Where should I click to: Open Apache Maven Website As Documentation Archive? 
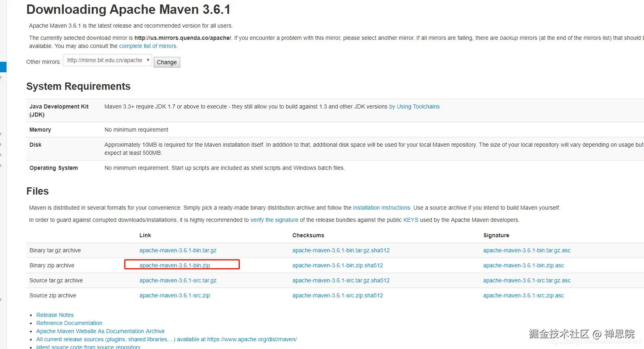tap(100, 331)
